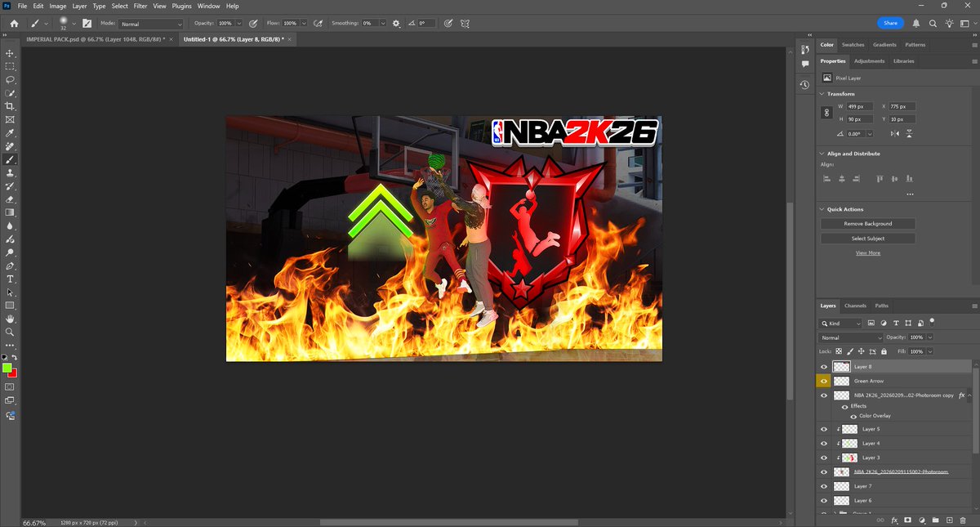Toggle visibility of Layer 7
Image resolution: width=980 pixels, height=527 pixels.
823,486
